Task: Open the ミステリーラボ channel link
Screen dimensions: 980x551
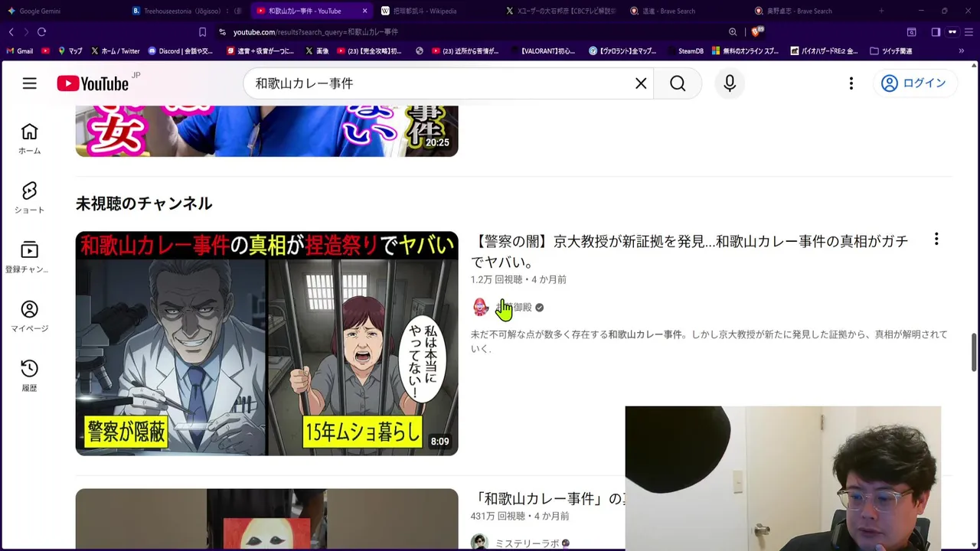Action: [x=527, y=543]
